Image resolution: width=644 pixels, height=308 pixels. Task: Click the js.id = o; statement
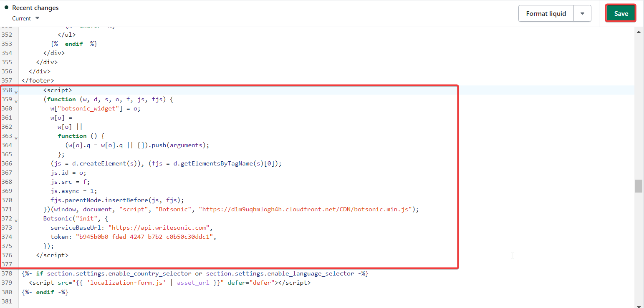tap(69, 173)
